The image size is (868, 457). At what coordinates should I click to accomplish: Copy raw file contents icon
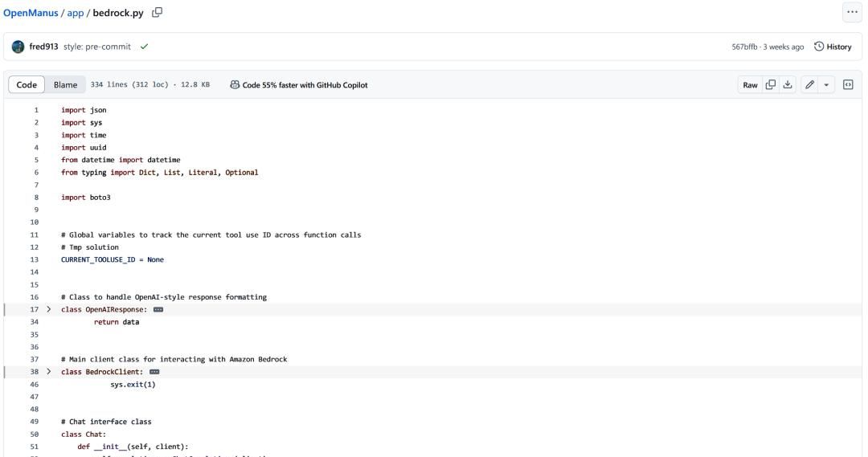click(770, 85)
